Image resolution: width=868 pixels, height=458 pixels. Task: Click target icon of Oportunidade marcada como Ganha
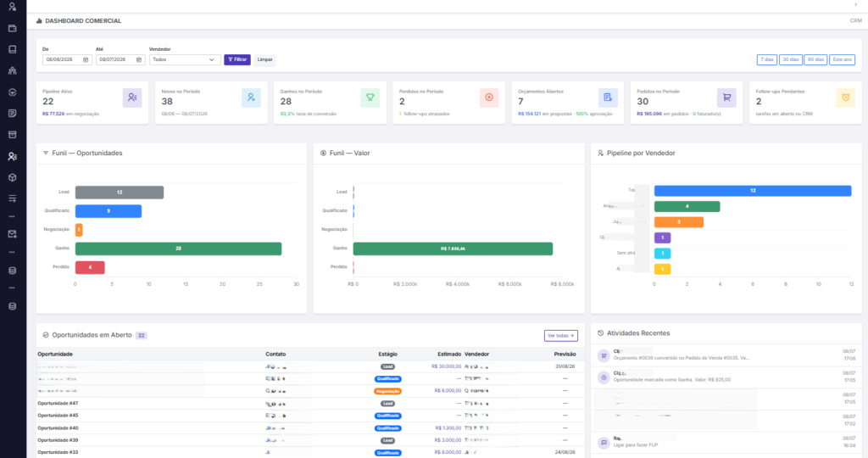point(604,377)
